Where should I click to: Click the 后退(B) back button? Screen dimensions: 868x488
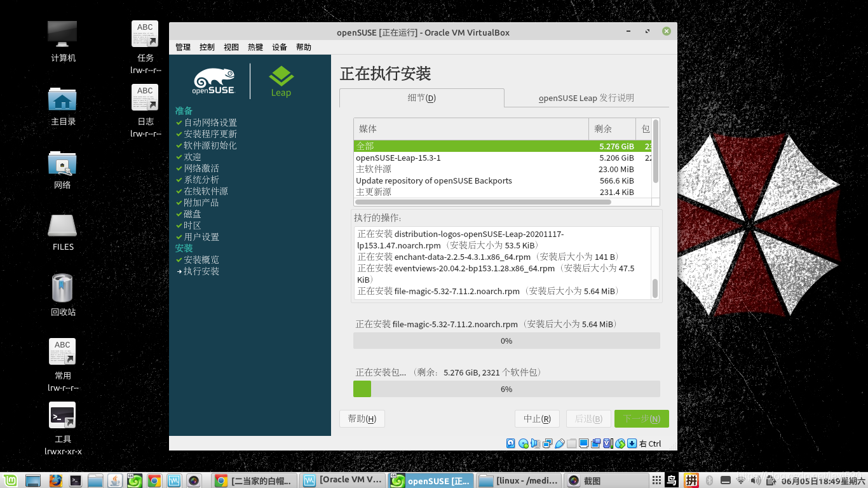coord(588,419)
